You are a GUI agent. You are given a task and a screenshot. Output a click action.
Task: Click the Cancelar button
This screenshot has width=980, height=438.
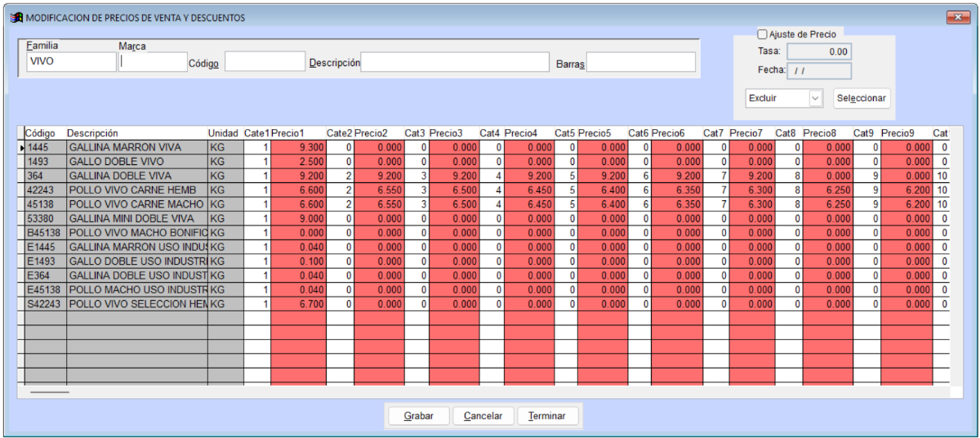point(483,416)
